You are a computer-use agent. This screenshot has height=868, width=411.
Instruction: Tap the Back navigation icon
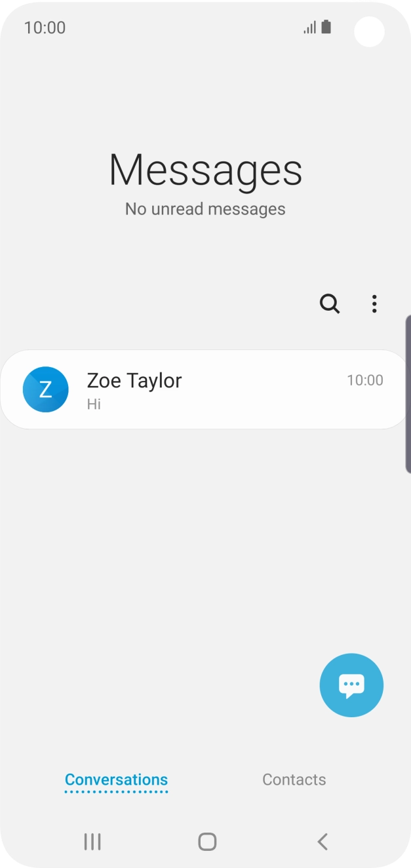point(321,841)
